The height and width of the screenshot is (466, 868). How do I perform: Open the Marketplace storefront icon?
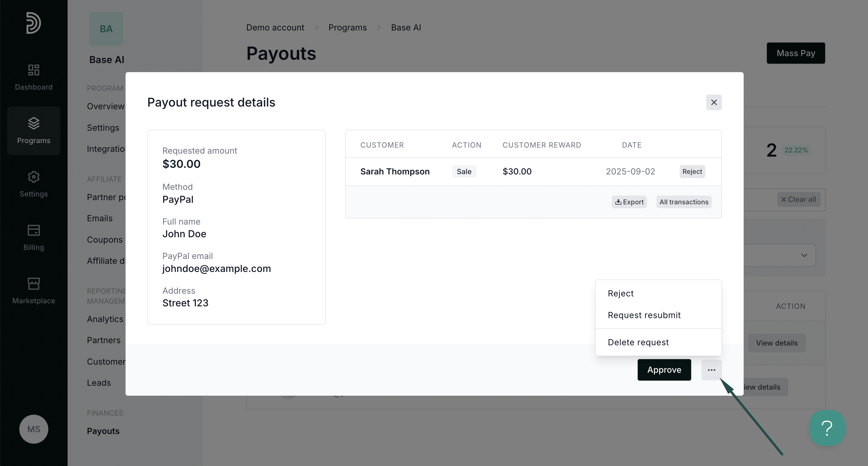34,284
